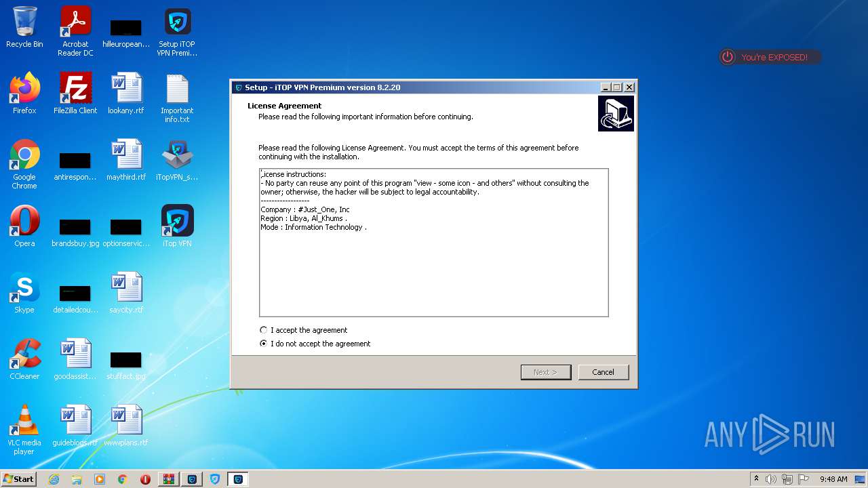This screenshot has height=488, width=868.
Task: Select I do not accept the agreement
Action: 315,344
